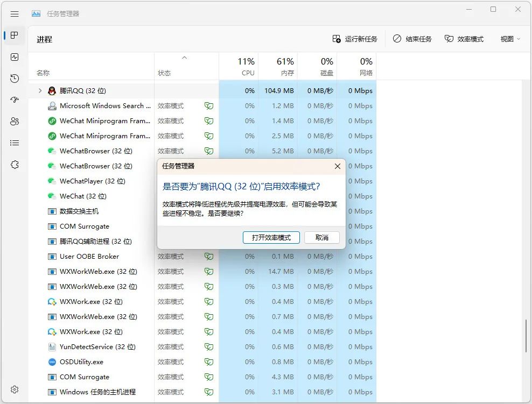Open the hamburger navigation menu
The height and width of the screenshot is (404, 532).
click(x=15, y=14)
